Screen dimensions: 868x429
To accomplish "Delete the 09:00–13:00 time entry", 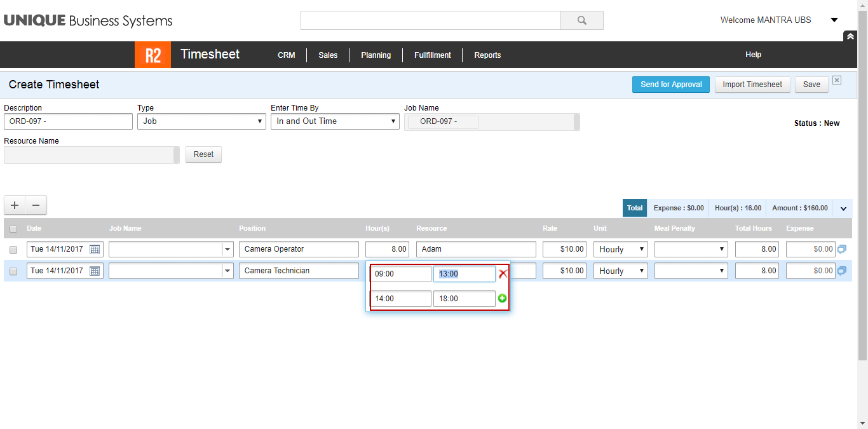I will 503,274.
